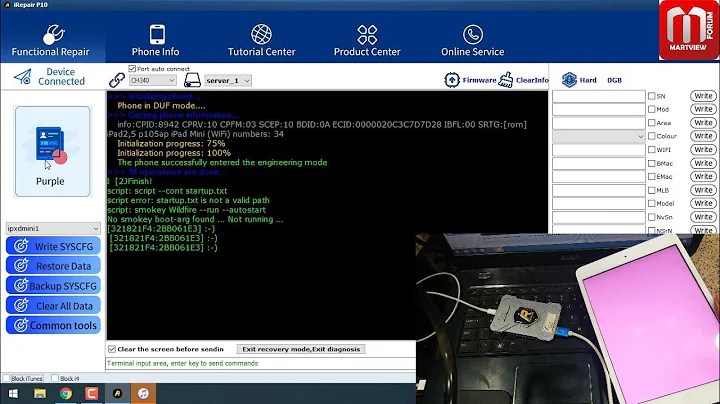Click the Firmware label link
The width and height of the screenshot is (720, 404).
479,80
